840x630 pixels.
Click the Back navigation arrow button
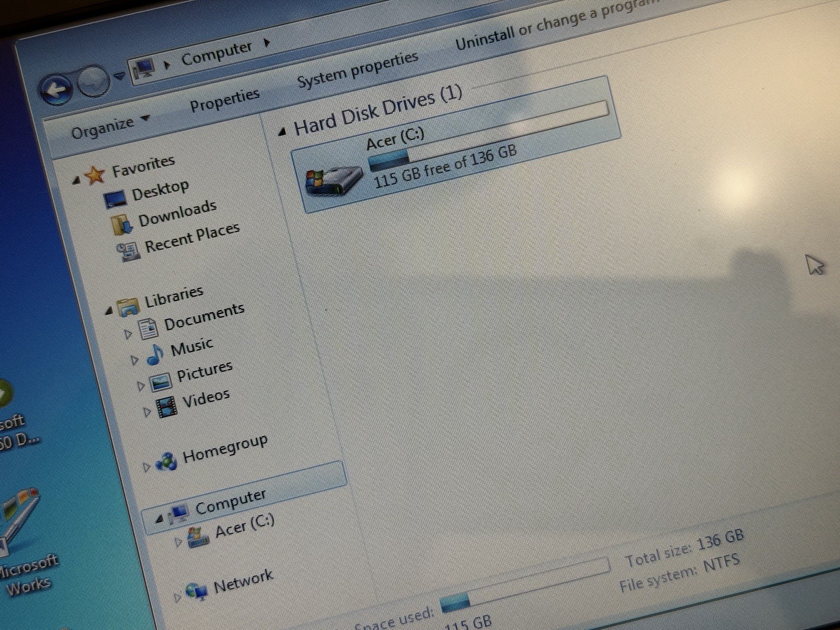56,90
